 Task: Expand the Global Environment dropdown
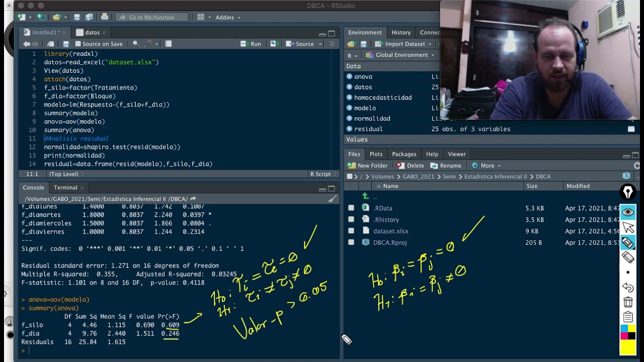(400, 55)
